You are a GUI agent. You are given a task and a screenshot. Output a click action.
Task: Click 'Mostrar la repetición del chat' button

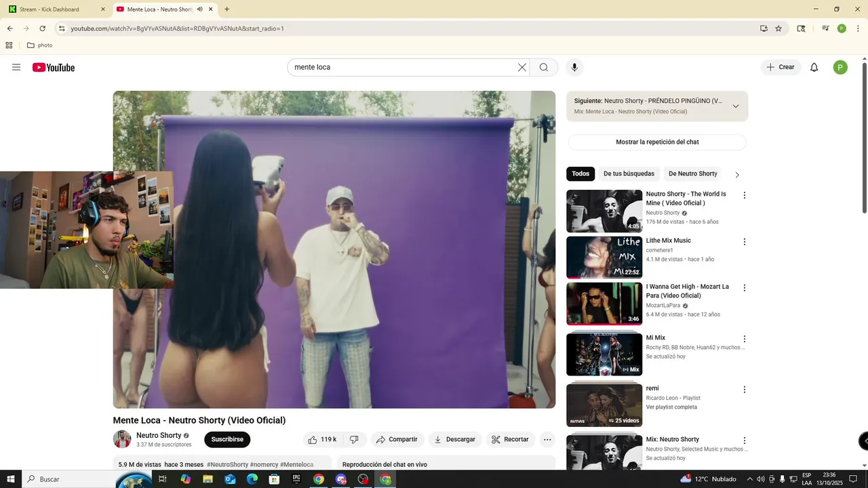tap(657, 142)
